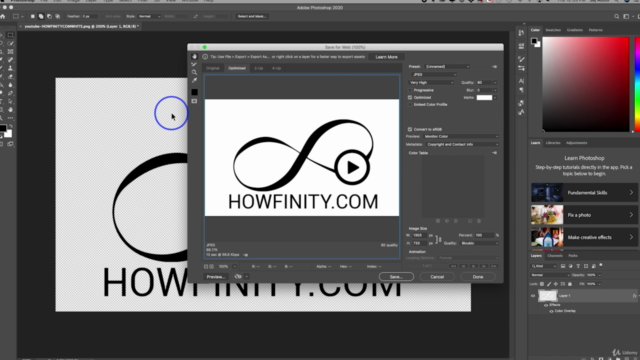Viewport: 640px width, 360px height.
Task: Enable Embed Color Profile checkbox
Action: click(410, 104)
